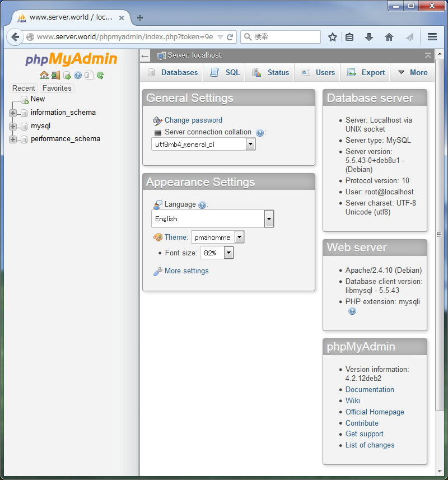Open the browser downloads arrow icon
448x480 pixels.
point(369,37)
